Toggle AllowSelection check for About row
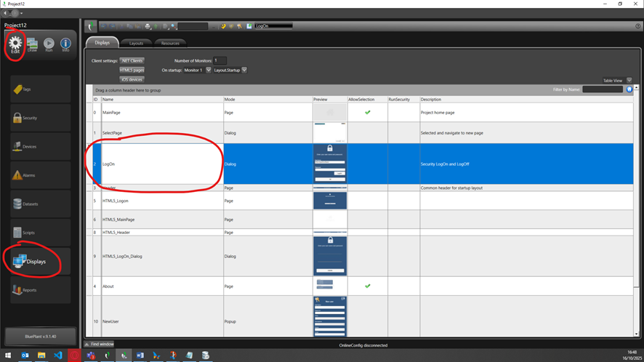Viewport: 644px width, 362px height. click(367, 286)
